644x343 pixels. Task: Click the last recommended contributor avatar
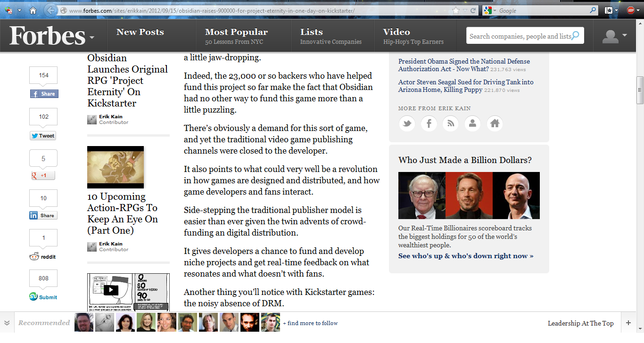[271, 322]
